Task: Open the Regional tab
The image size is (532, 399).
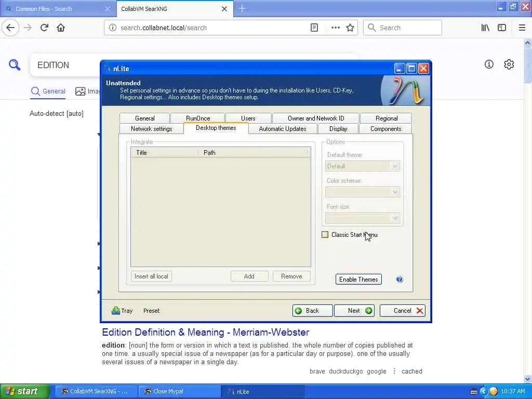Action: (x=387, y=118)
